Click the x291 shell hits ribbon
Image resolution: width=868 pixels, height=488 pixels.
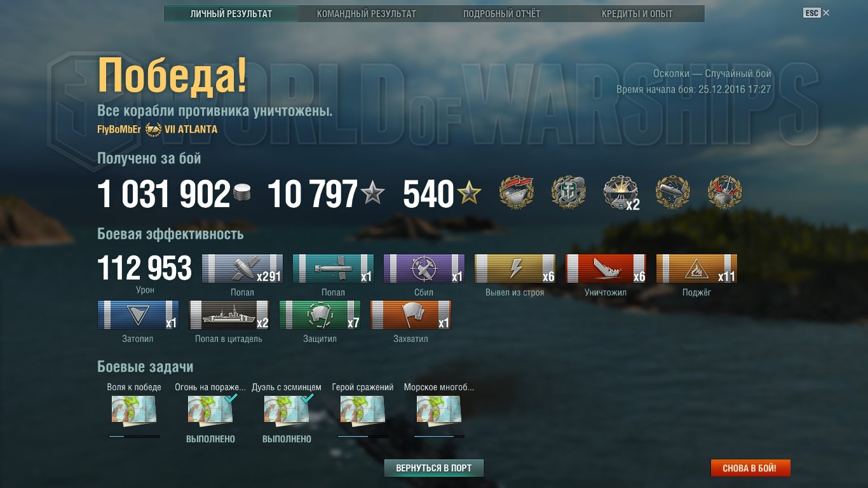pyautogui.click(x=243, y=269)
